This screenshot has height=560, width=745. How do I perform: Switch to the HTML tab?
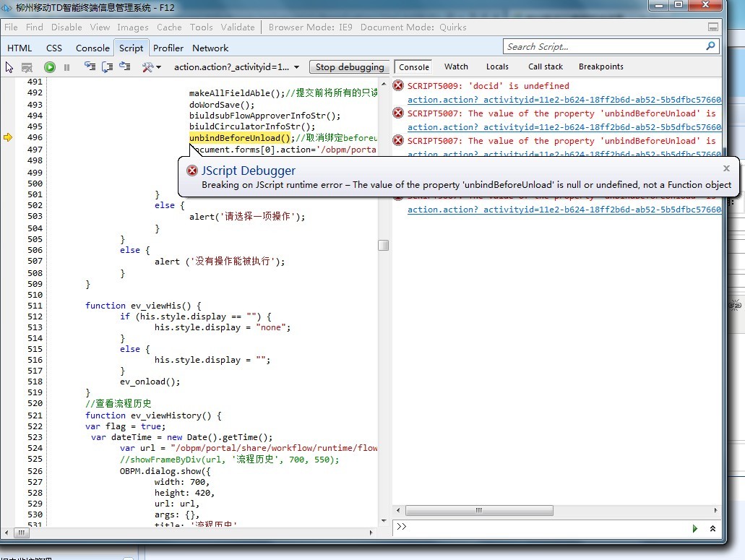[20, 48]
